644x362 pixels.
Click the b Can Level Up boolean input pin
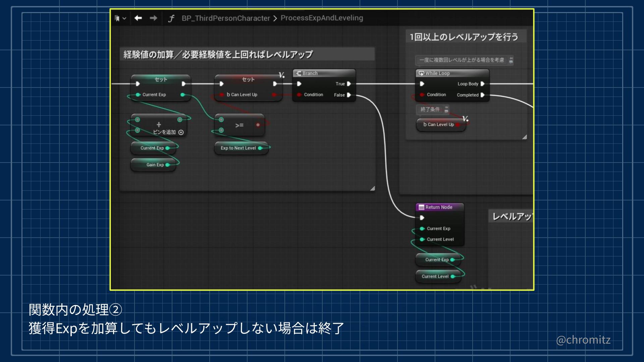[x=221, y=95]
